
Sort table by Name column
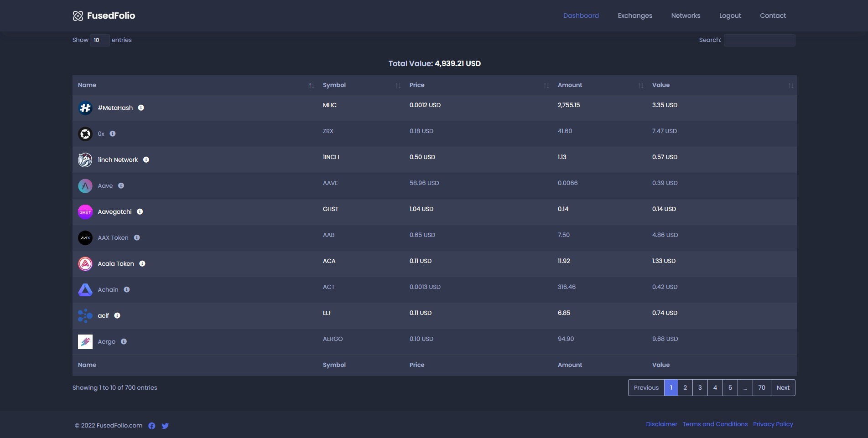point(311,86)
